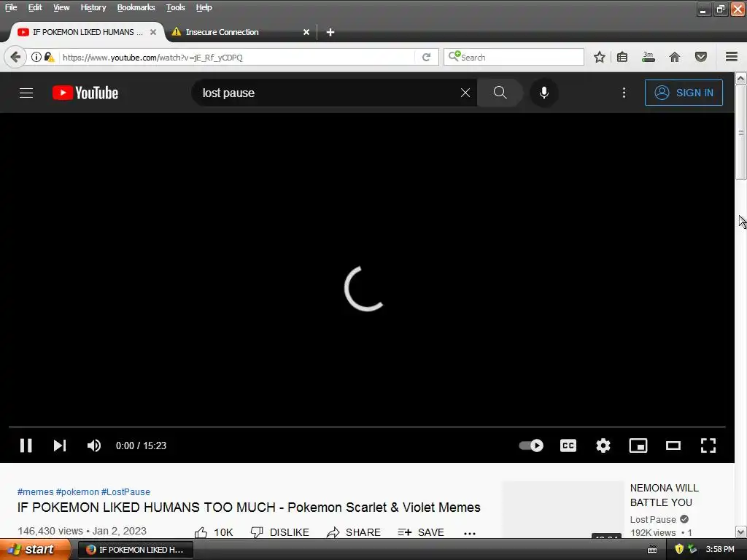
Task: Skip to next video
Action: click(60, 446)
